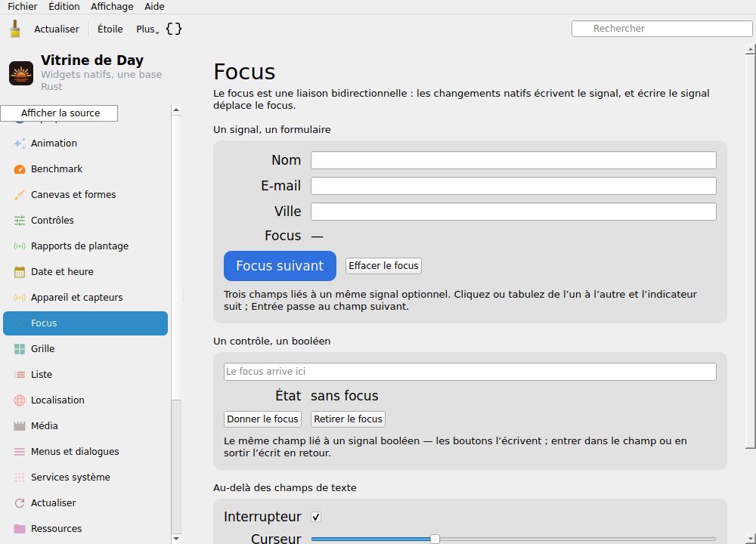This screenshot has width=756, height=544.
Task: Click the Menus et dialogues lines icon
Action: click(20, 452)
